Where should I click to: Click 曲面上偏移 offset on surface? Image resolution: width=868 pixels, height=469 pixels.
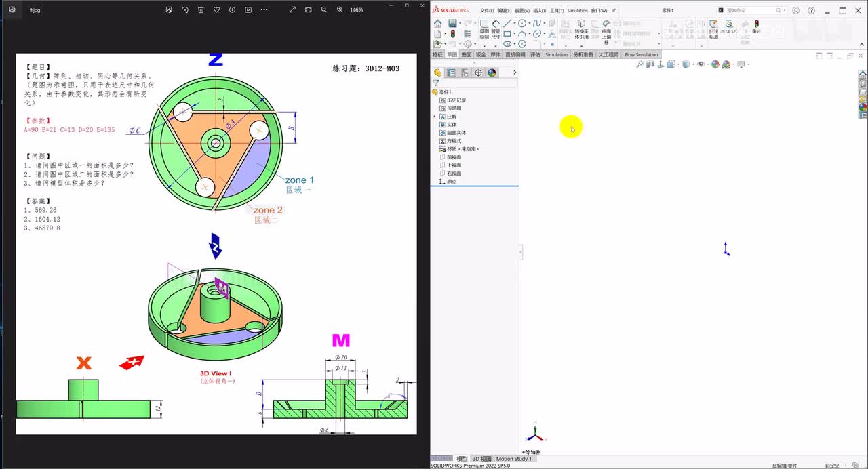[606, 32]
